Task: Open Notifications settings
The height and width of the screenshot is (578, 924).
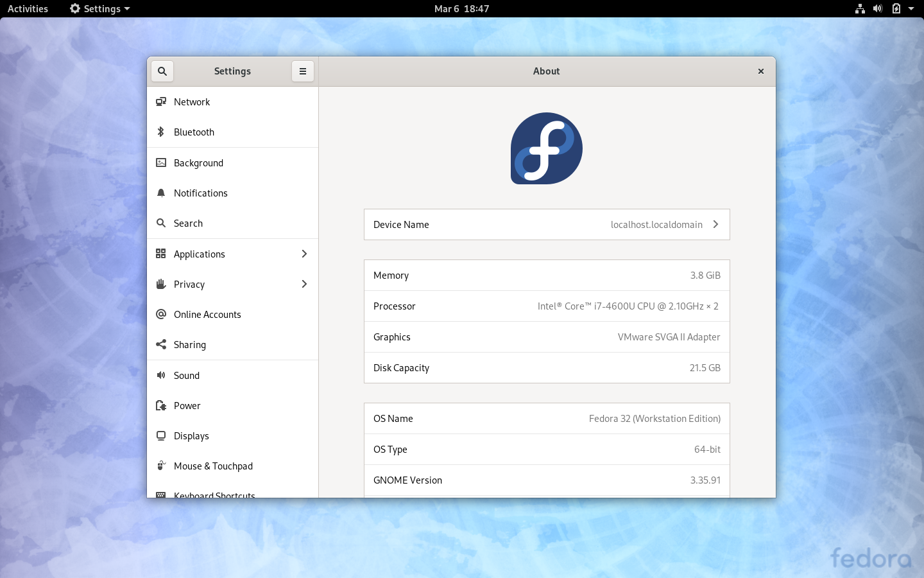Action: pyautogui.click(x=232, y=193)
